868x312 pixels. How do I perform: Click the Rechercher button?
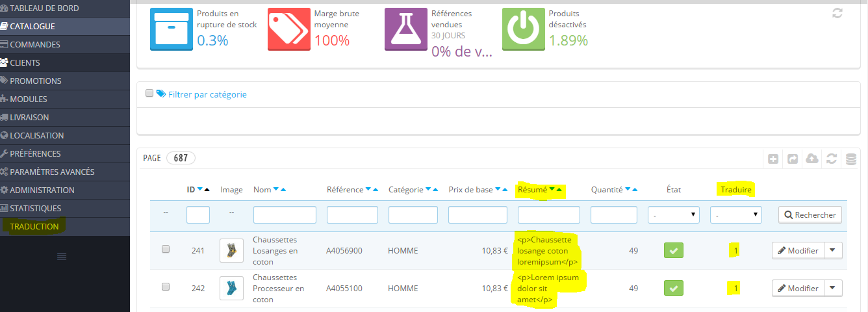[810, 214]
